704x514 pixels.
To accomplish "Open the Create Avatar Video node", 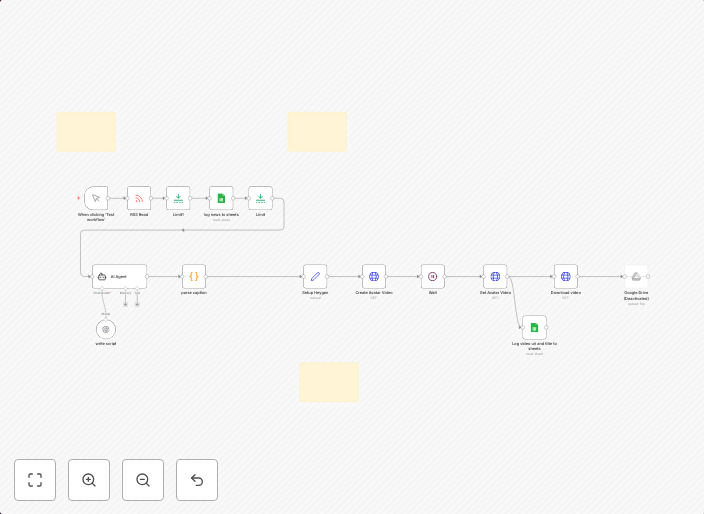I will click(374, 276).
